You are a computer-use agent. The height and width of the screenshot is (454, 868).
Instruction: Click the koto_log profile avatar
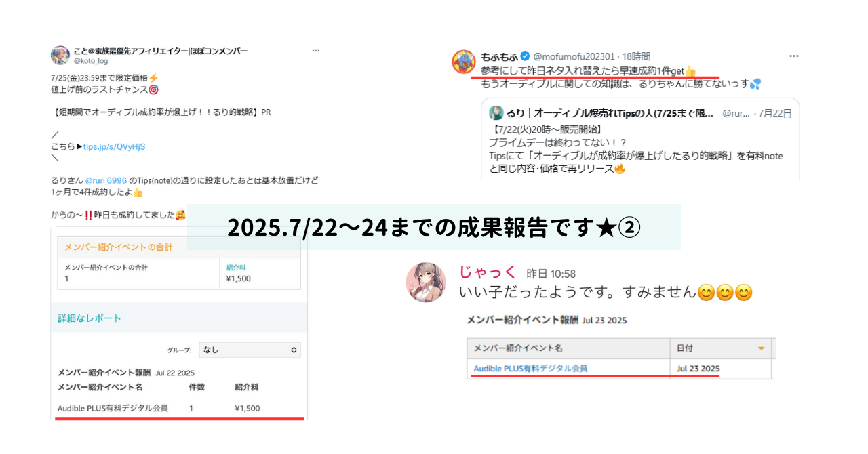60,56
